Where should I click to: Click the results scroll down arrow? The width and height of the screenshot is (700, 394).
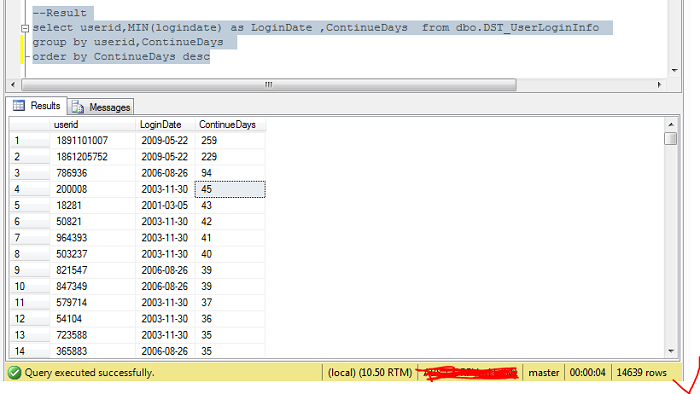click(x=671, y=351)
